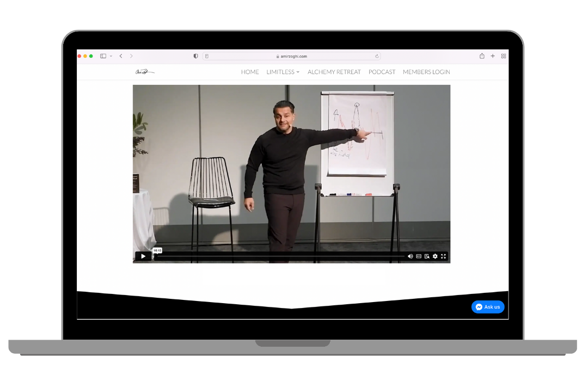The height and width of the screenshot is (381, 588).
Task: Open video settings gear
Action: (x=435, y=256)
